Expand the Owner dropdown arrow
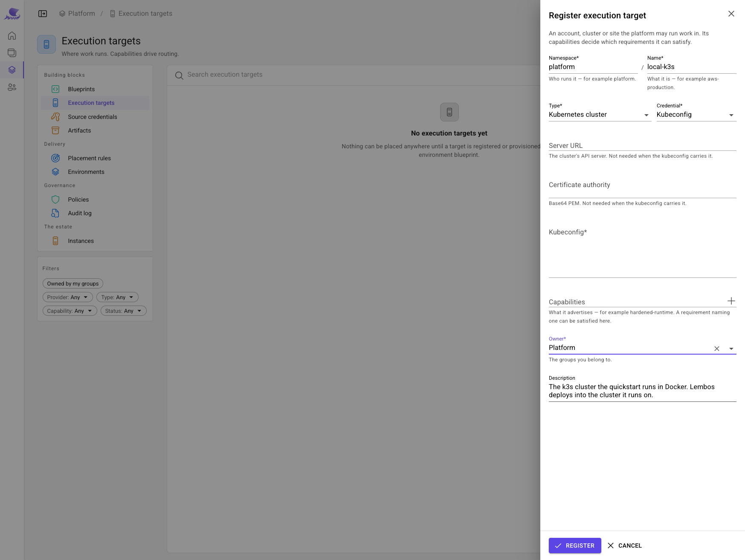The height and width of the screenshot is (560, 745). click(x=731, y=349)
